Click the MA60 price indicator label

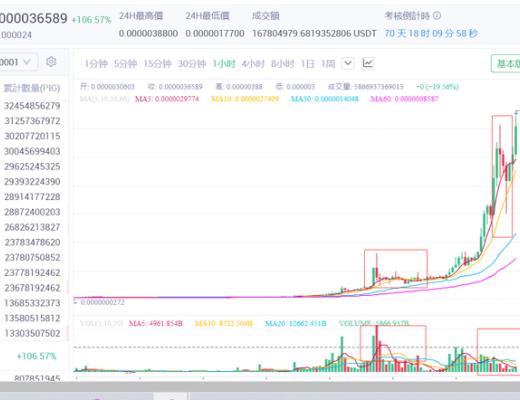[x=405, y=99]
